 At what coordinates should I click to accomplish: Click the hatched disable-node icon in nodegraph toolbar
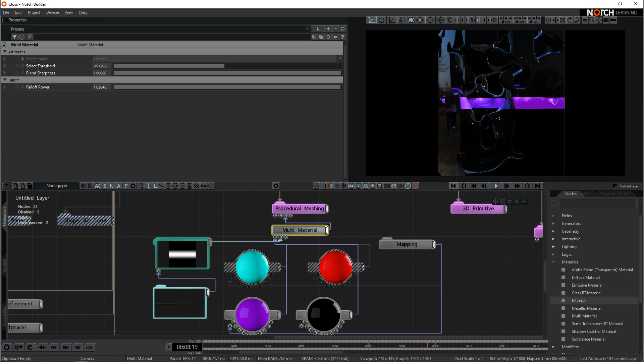[197, 186]
